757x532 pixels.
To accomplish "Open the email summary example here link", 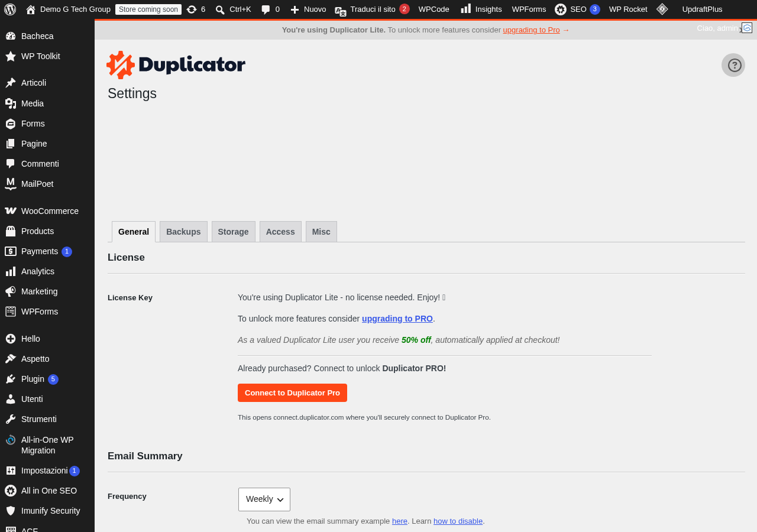I will coord(400,521).
